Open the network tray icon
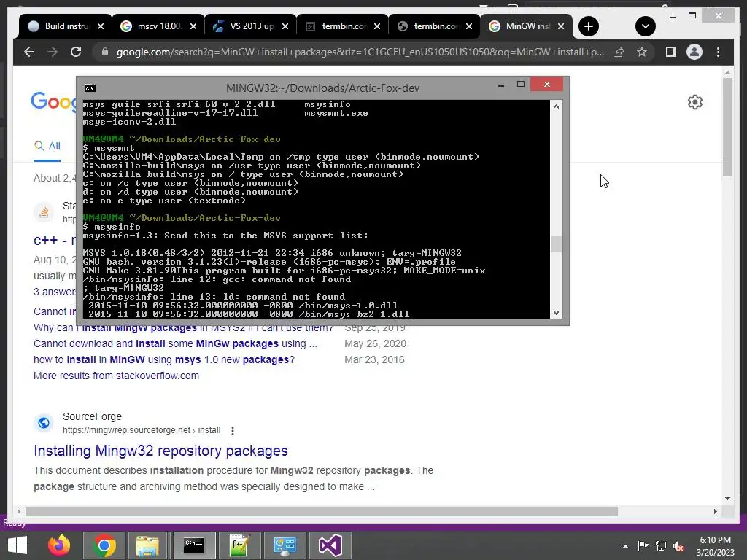Screen dimensions: 747x560 click(661, 546)
